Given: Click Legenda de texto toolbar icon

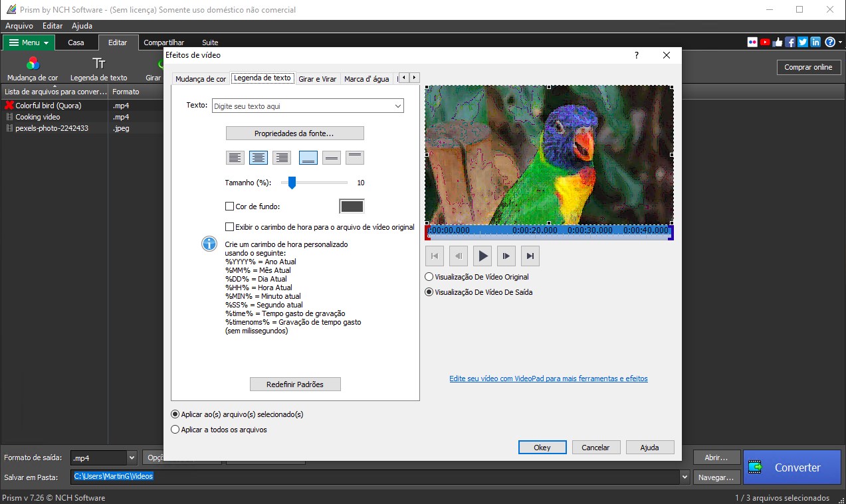Looking at the screenshot, I should tap(99, 69).
